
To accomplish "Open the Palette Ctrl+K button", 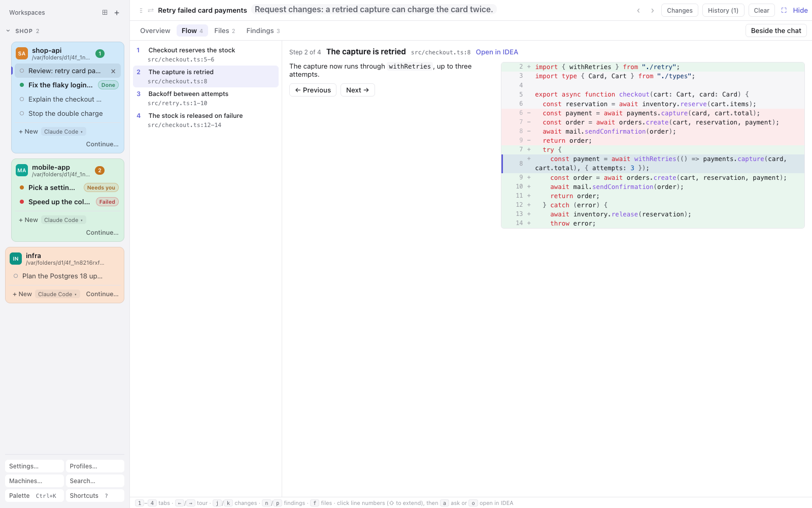I will [35, 495].
